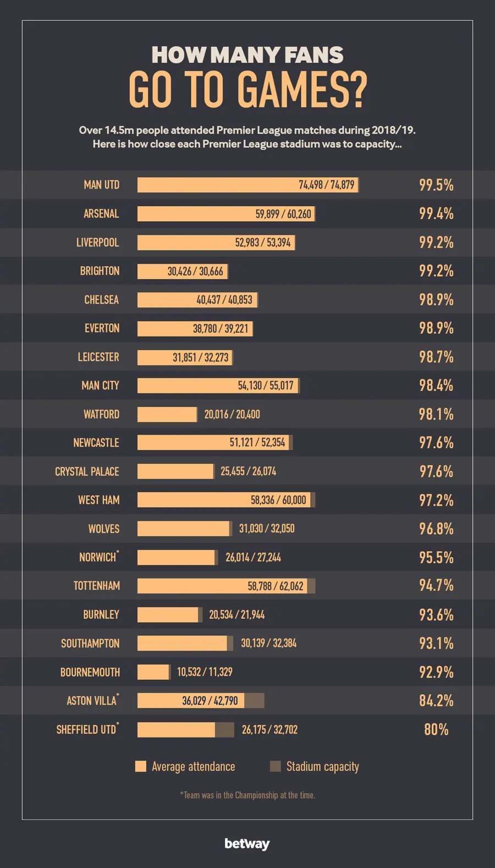The height and width of the screenshot is (868, 495).
Task: Select the Brighton 30,426 / 30,666 bar
Action: (x=182, y=271)
